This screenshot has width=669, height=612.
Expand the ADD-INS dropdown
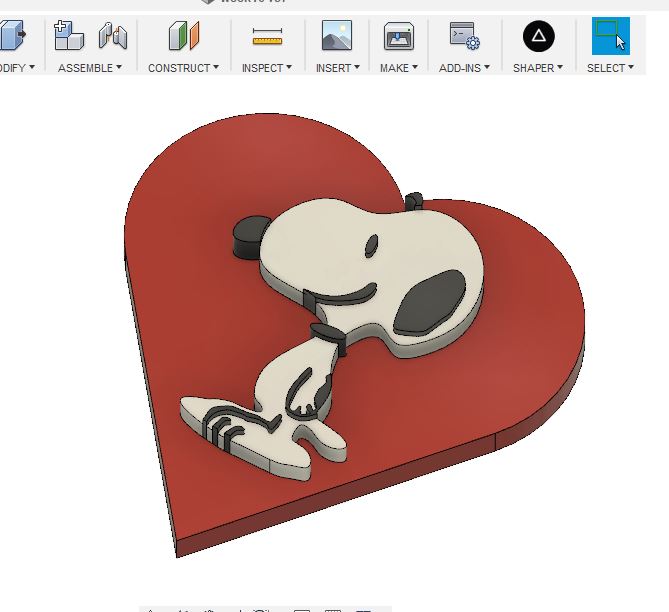tap(464, 68)
